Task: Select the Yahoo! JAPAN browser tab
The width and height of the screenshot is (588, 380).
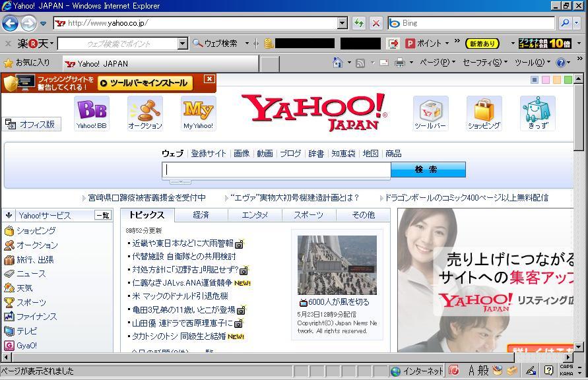Action: coord(160,64)
